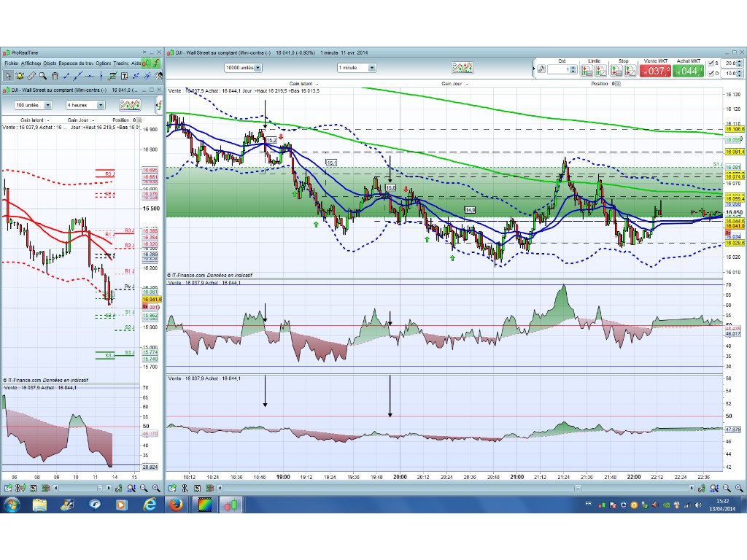Open indicators icon in main chart
This screenshot has width=747, height=560.
(x=462, y=68)
